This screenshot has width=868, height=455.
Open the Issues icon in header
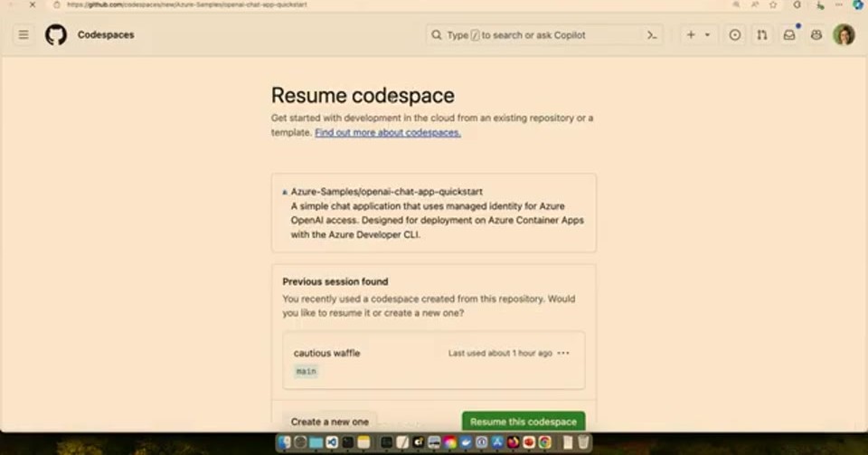coord(734,35)
